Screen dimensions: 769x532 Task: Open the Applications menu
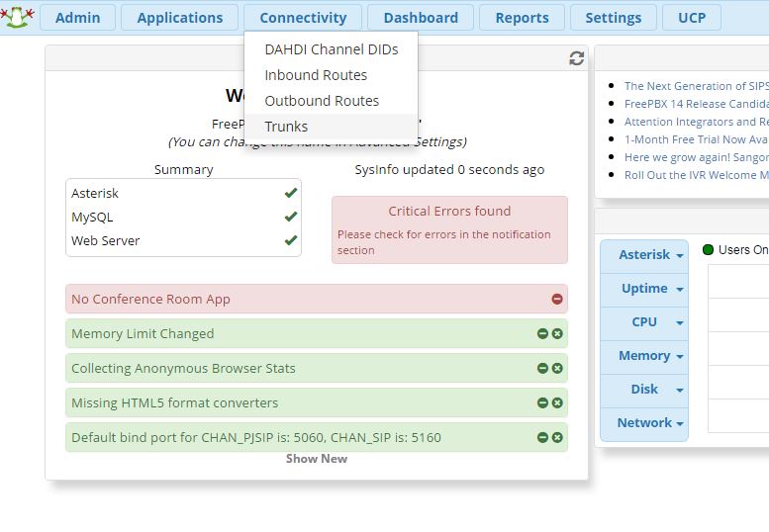tap(179, 18)
